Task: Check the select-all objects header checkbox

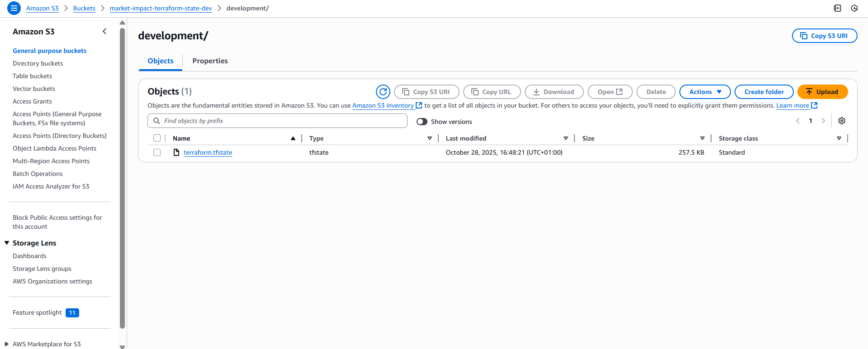Action: pos(157,138)
